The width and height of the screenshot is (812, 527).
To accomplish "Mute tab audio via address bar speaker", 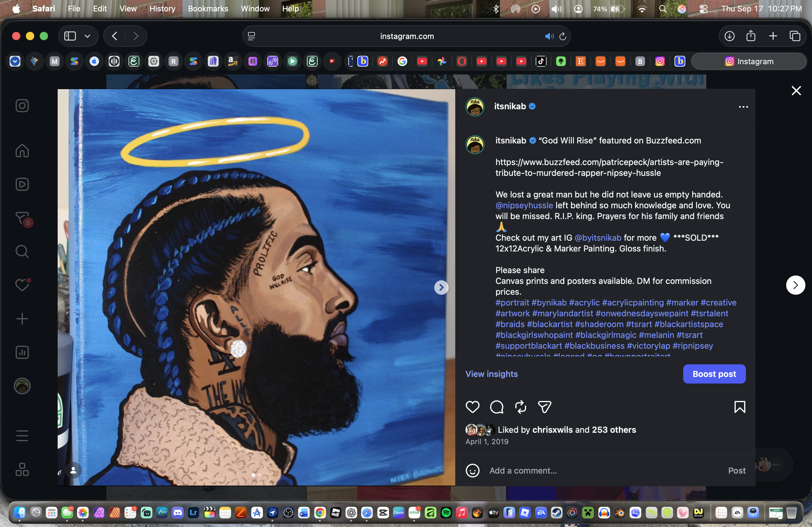I will [549, 36].
